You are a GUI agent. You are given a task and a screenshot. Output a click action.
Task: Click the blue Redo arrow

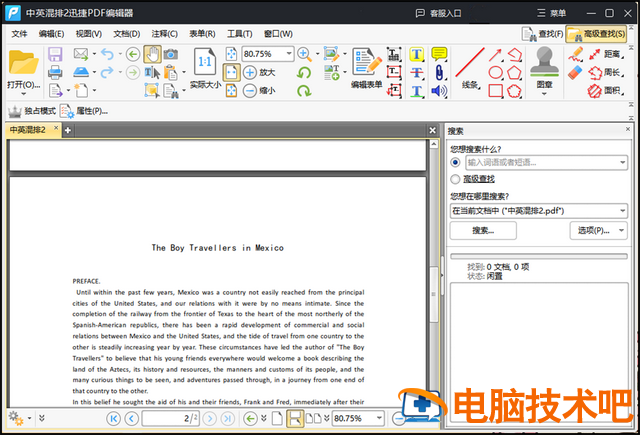click(x=107, y=73)
